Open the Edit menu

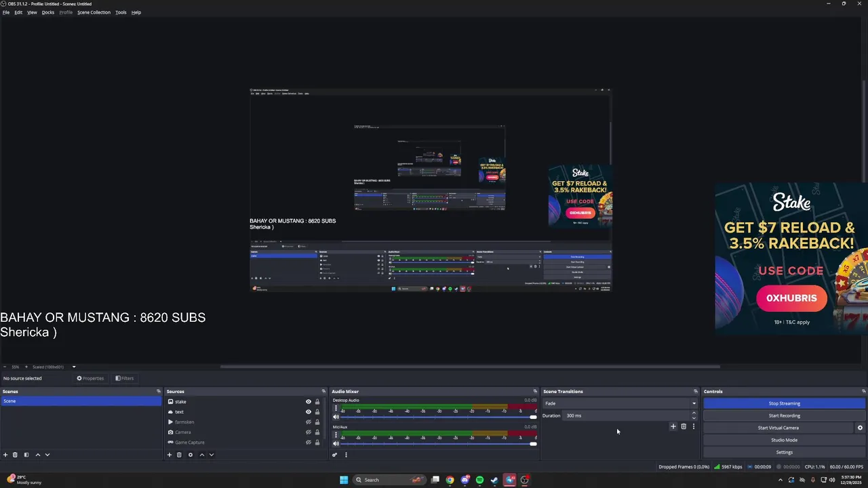[x=18, y=12]
